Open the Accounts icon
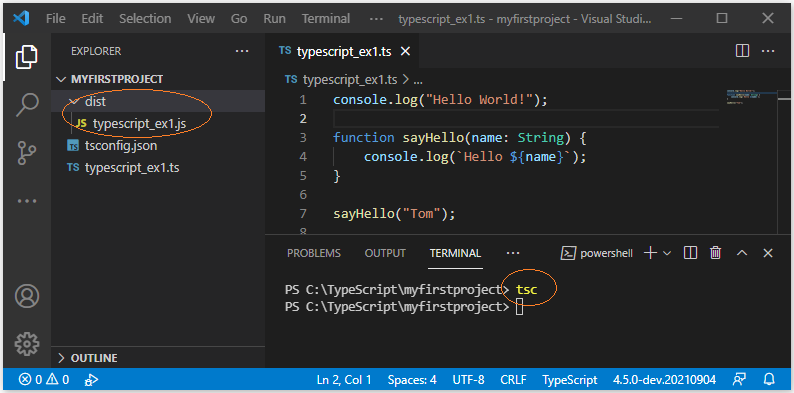Image resolution: width=794 pixels, height=393 pixels. pos(27,296)
